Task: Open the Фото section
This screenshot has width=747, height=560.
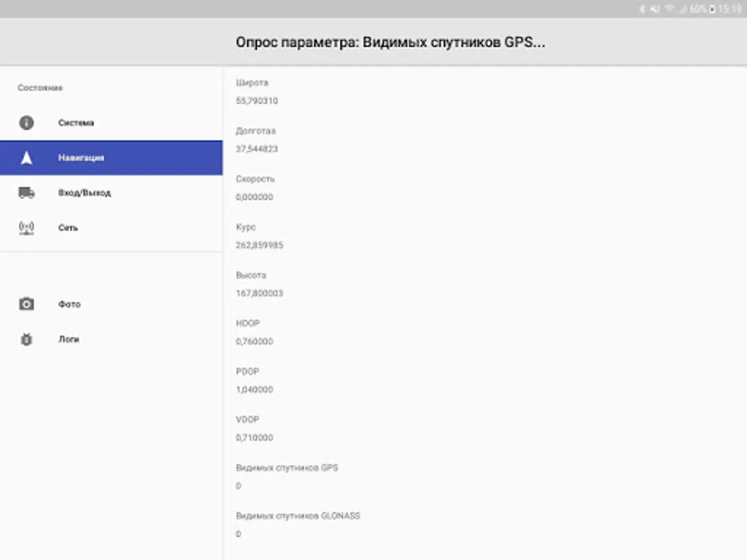Action: point(111,304)
